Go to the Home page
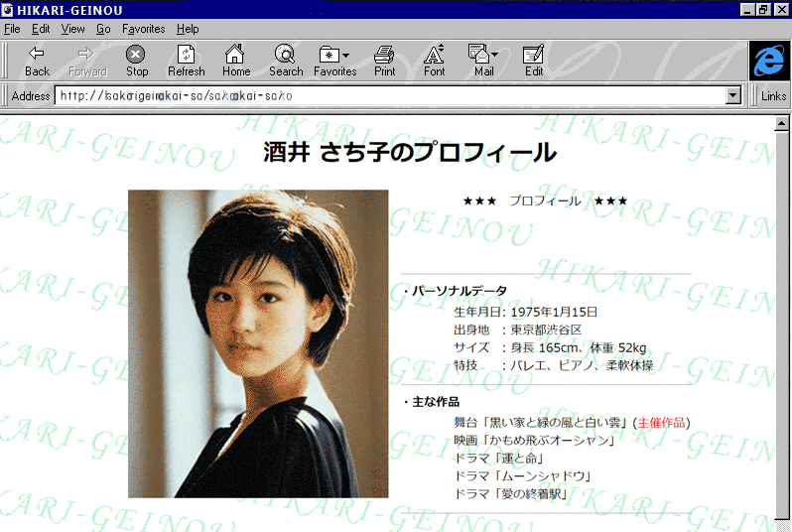The height and width of the screenshot is (532, 792). point(236,60)
